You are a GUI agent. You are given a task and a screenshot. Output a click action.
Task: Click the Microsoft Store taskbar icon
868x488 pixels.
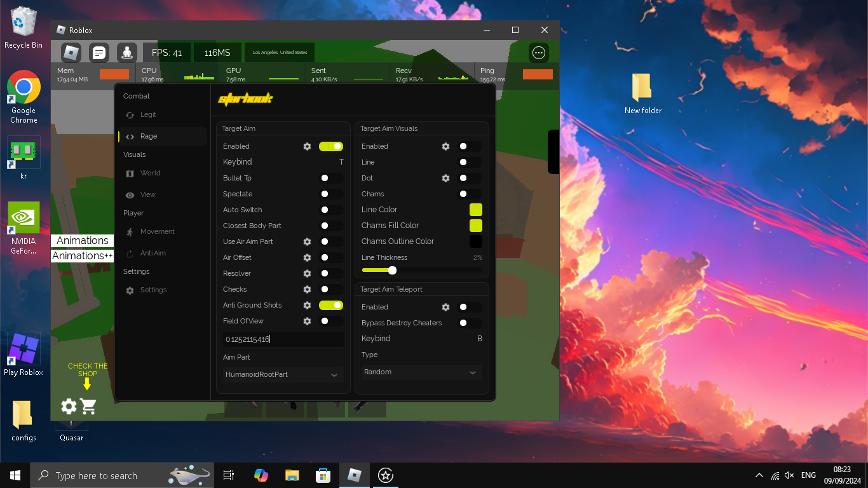(323, 475)
